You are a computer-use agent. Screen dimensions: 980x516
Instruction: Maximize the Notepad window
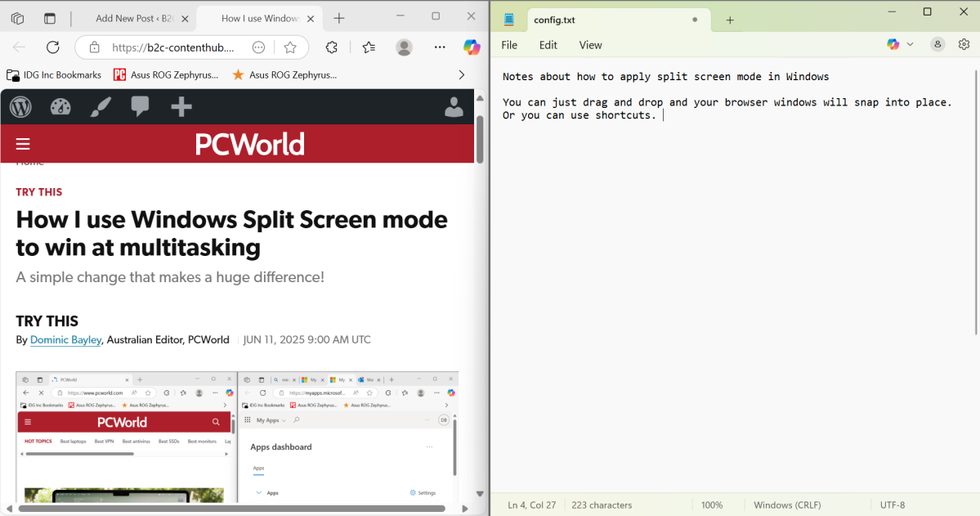point(928,12)
